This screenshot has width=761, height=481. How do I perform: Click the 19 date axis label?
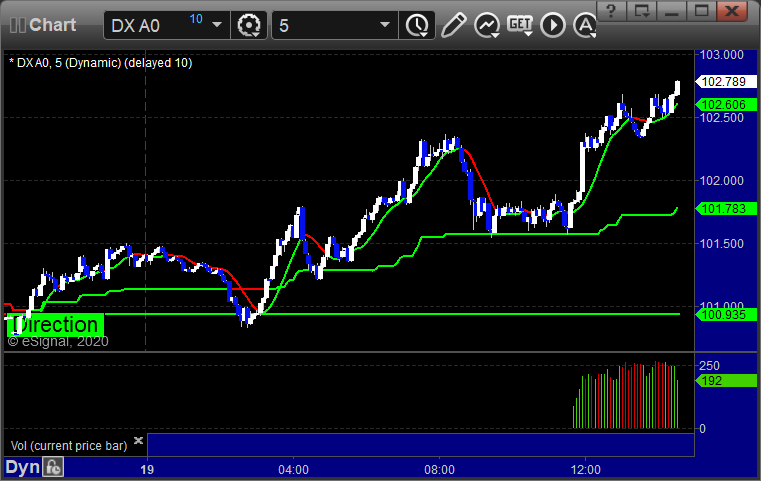147,470
